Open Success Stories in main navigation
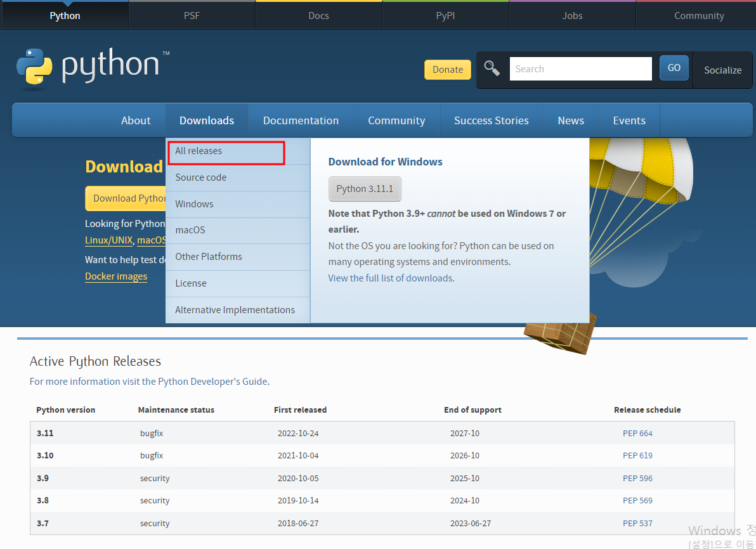The image size is (756, 549). point(491,120)
